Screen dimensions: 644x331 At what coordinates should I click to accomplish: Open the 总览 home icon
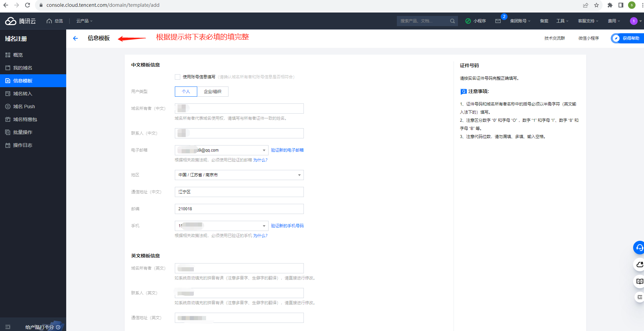(x=49, y=21)
